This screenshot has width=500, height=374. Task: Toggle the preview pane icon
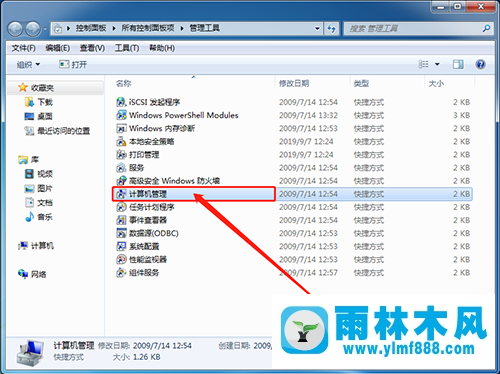[458, 64]
